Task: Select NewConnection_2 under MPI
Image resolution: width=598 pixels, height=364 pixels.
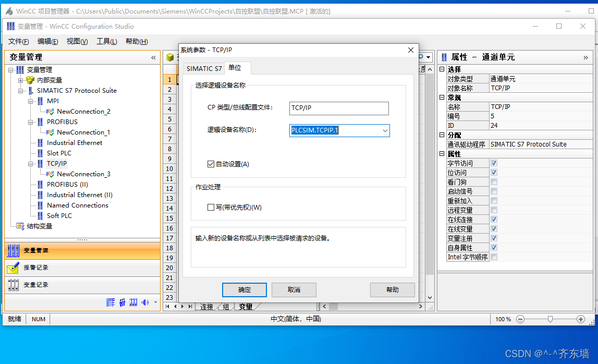Action: [x=83, y=112]
